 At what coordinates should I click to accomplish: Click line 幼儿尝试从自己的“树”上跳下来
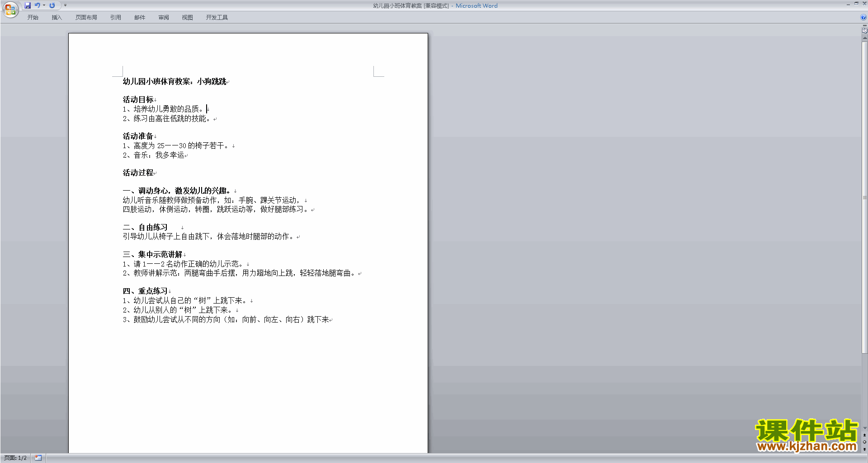[x=185, y=301]
